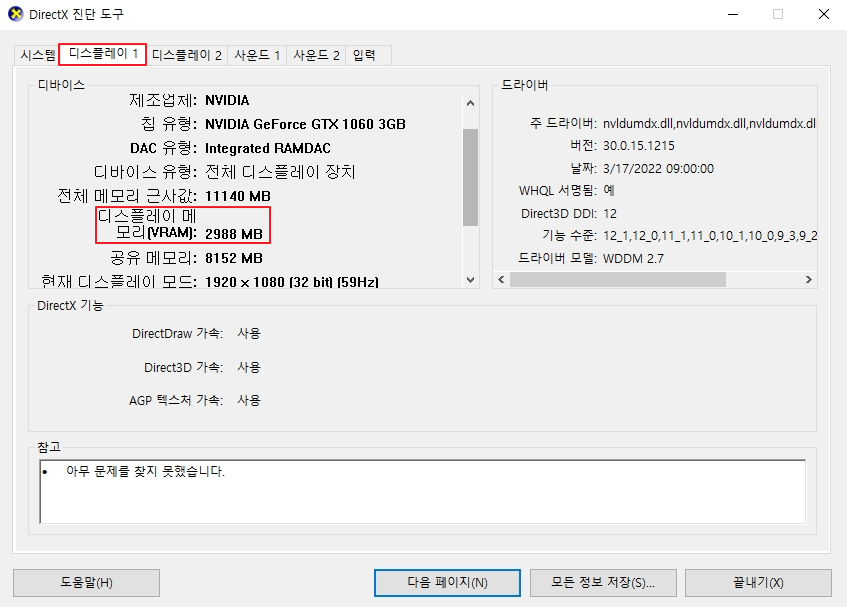Click the 다음 페이지(N) button
847x607 pixels.
pos(447,583)
